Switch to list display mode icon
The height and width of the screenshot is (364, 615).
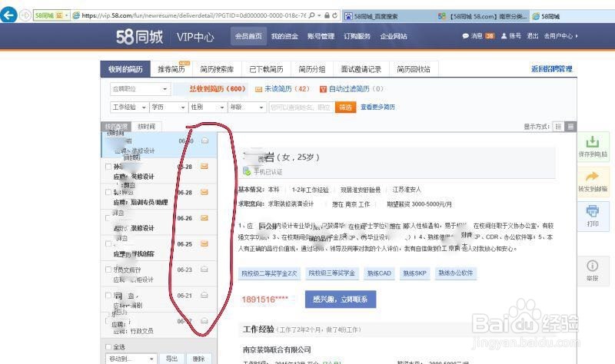click(558, 126)
